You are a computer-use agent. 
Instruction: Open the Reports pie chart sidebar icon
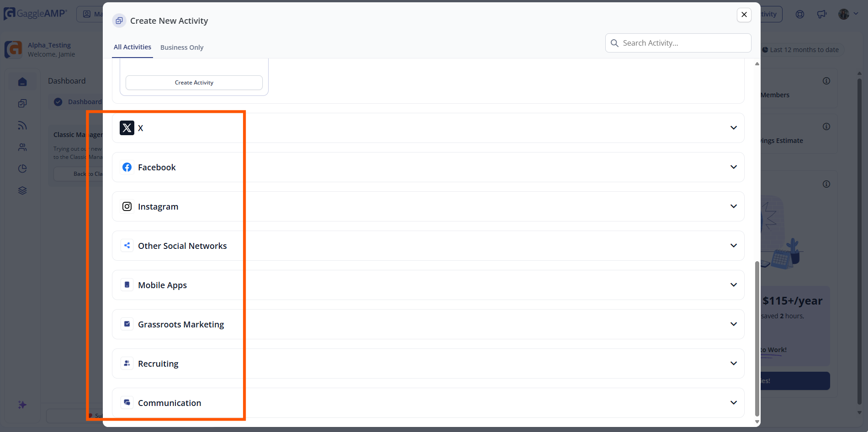click(22, 169)
